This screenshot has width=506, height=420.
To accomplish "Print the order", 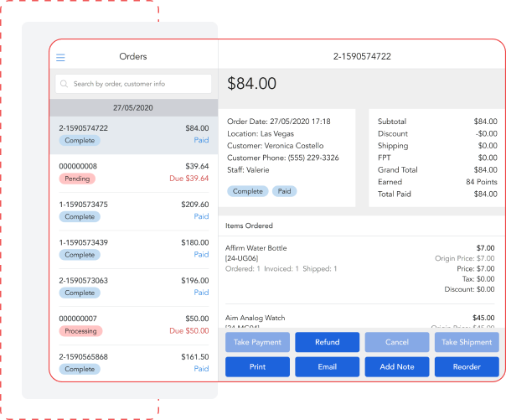I will [x=257, y=366].
